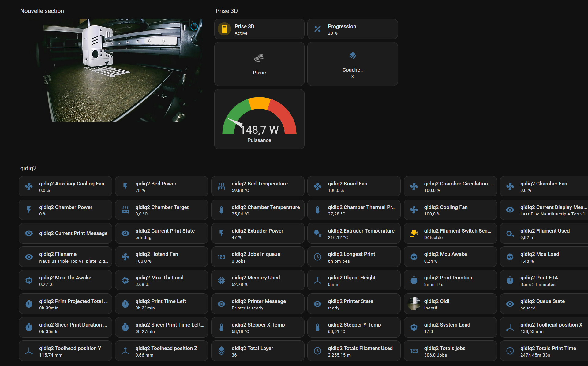The image size is (588, 366).
Task: Click the Progression percent icon
Action: coord(317,29)
